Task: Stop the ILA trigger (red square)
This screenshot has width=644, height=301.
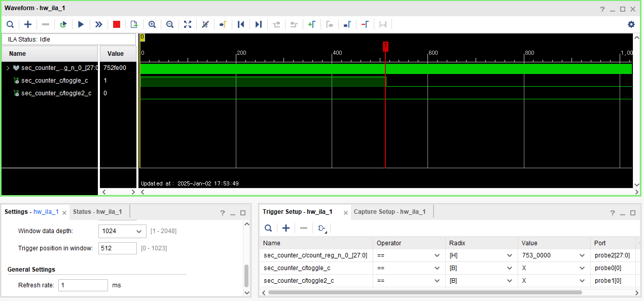Action: click(x=117, y=24)
